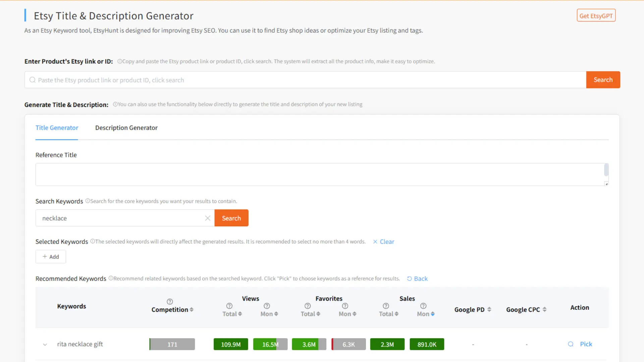Sort keywords by Competition using its arrows

[191, 309]
